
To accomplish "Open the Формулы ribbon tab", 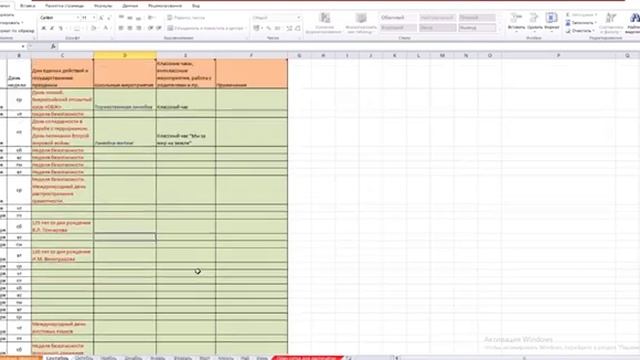I will [x=103, y=6].
